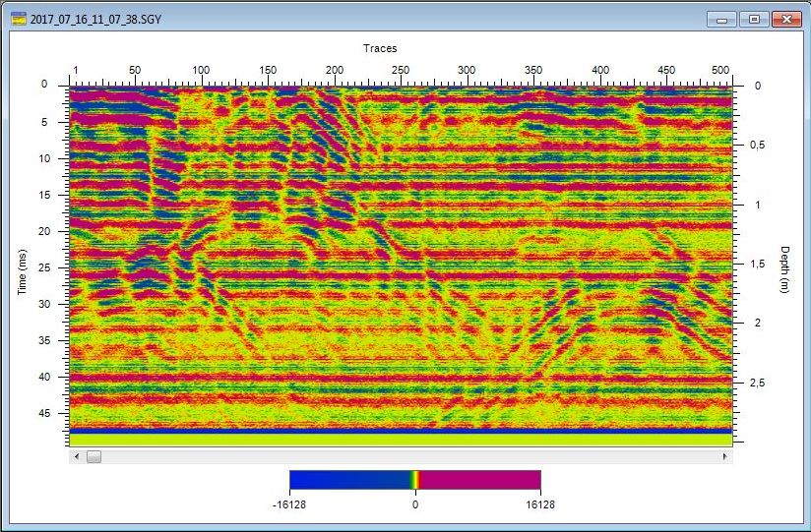Image resolution: width=811 pixels, height=532 pixels.
Task: Click the Traces axis label
Action: click(x=380, y=48)
